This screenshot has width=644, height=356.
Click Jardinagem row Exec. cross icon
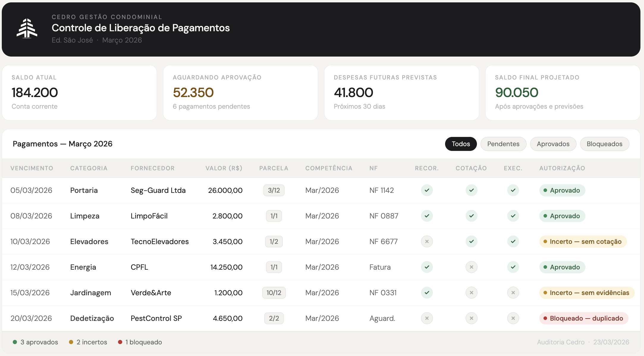[513, 293]
